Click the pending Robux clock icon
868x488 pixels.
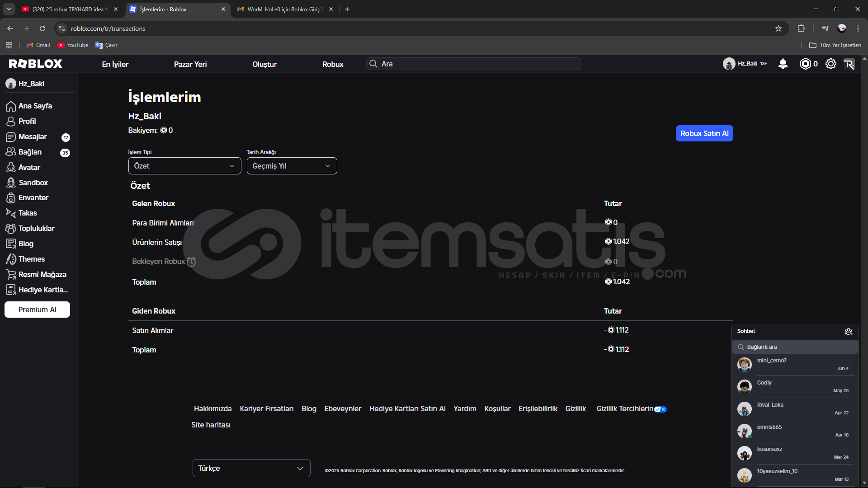tap(191, 262)
